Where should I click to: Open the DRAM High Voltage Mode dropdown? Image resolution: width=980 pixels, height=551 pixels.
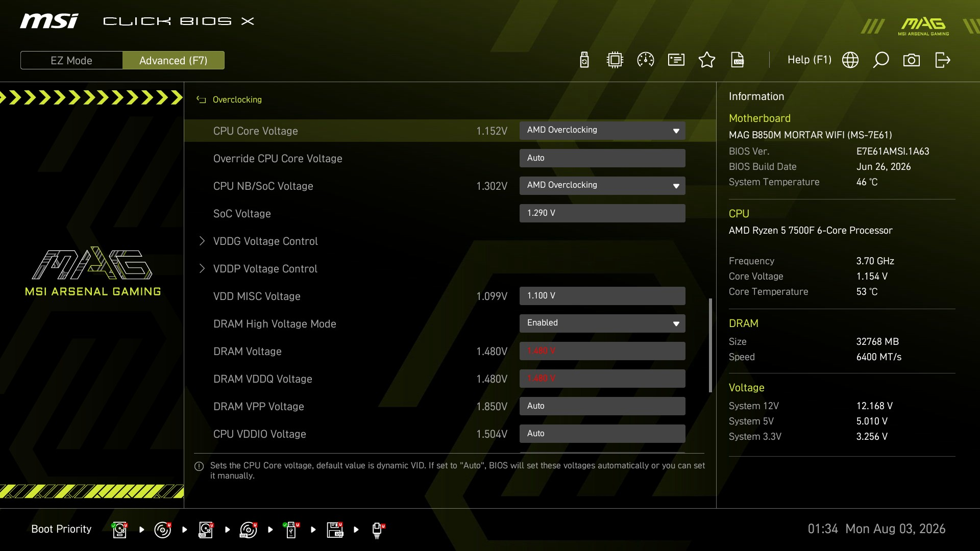click(x=602, y=323)
